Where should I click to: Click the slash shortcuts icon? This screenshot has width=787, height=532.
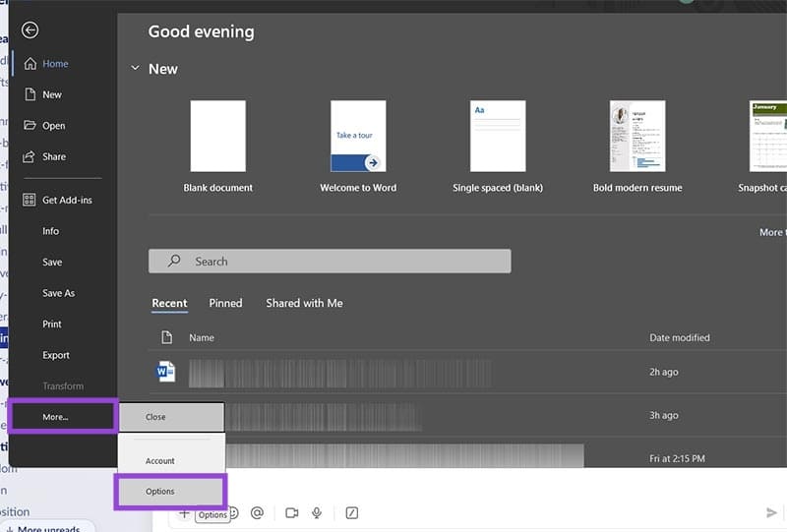352,513
